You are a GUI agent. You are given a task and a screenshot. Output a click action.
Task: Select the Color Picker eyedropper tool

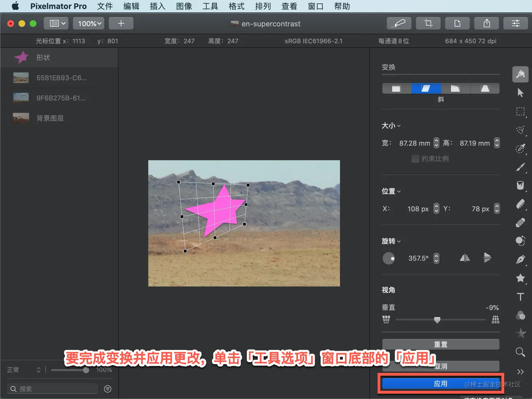(x=520, y=148)
